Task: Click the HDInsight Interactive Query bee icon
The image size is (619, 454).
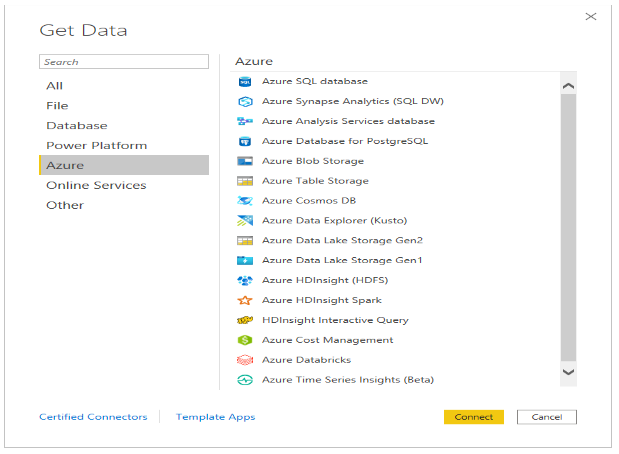Action: pos(244,320)
